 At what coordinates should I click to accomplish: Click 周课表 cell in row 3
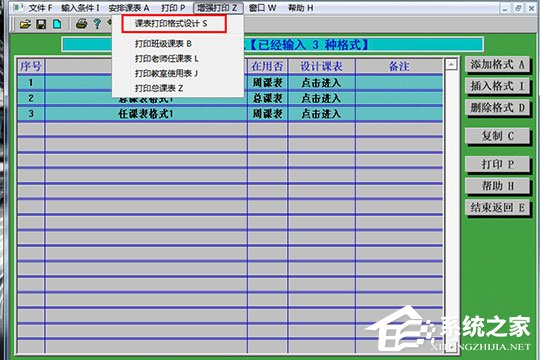268,114
